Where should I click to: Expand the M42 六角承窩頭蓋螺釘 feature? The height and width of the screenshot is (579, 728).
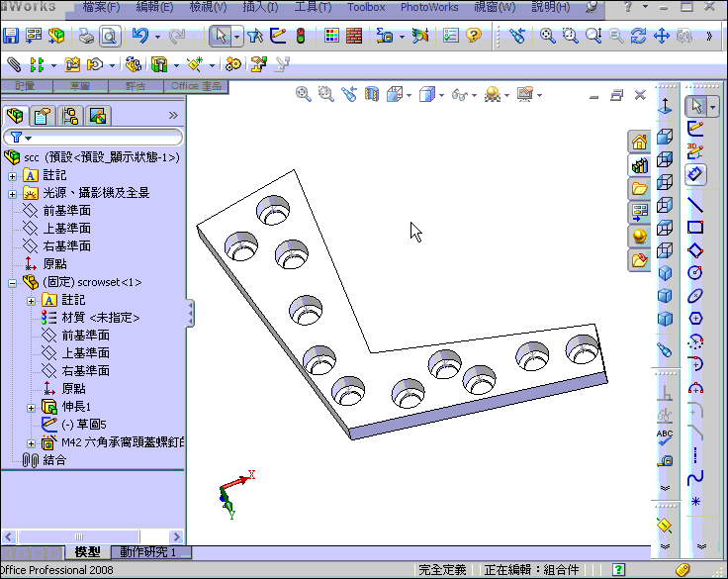[x=31, y=443]
